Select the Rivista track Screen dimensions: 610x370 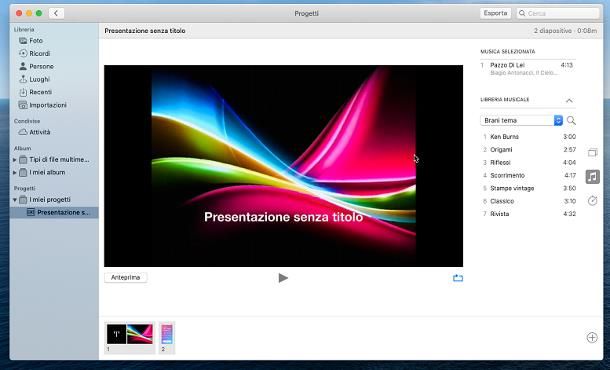click(529, 214)
